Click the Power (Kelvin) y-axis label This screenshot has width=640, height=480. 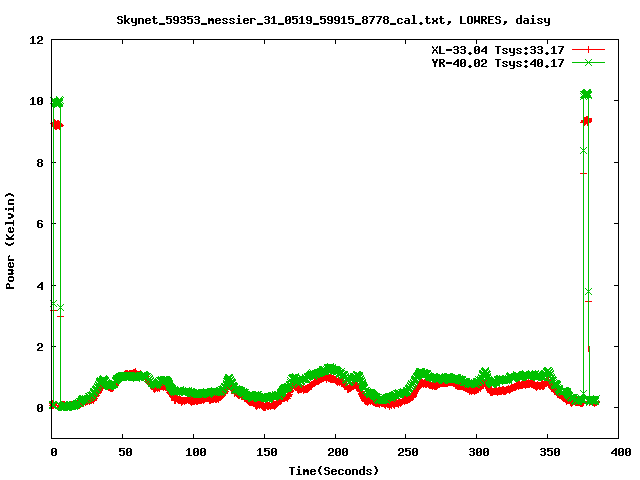pos(10,241)
